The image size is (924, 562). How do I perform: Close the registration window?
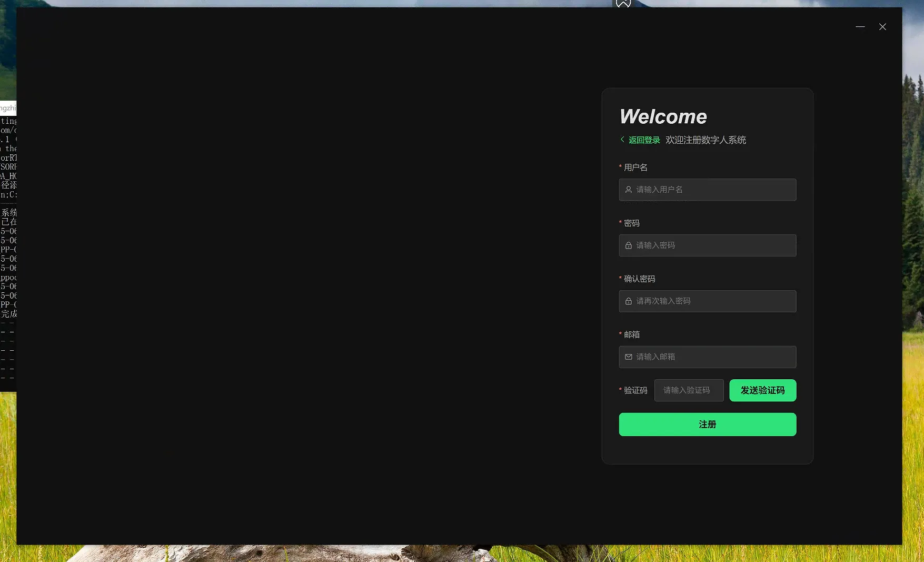[x=882, y=27]
